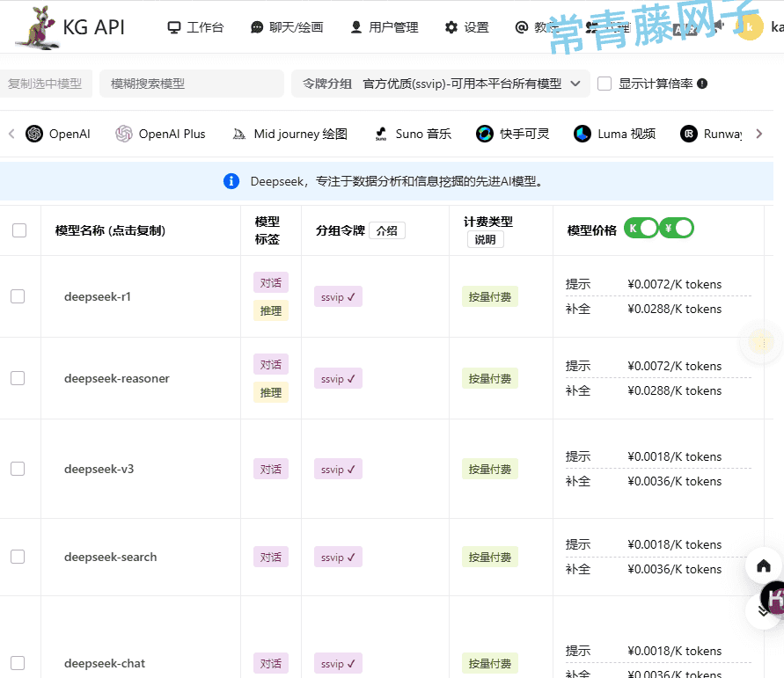Check the deepseek-chat row checkbox
This screenshot has height=678, width=784.
(18, 663)
